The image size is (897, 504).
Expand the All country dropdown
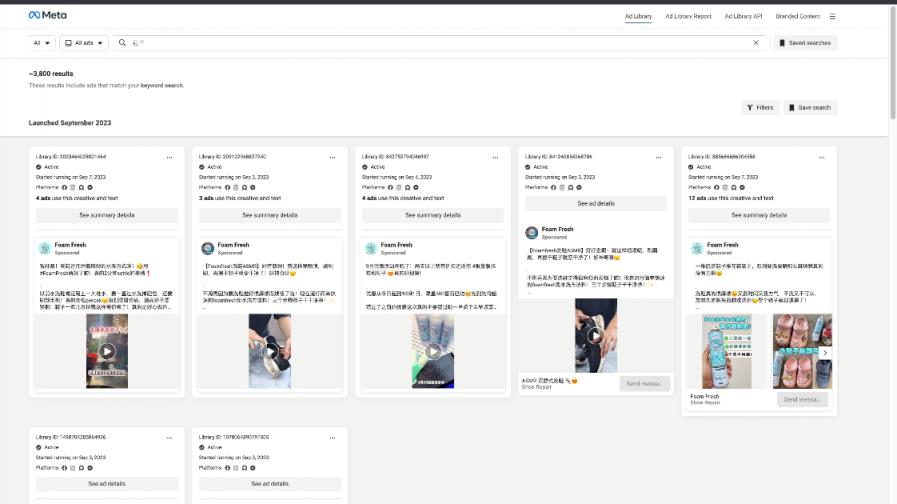pos(42,43)
